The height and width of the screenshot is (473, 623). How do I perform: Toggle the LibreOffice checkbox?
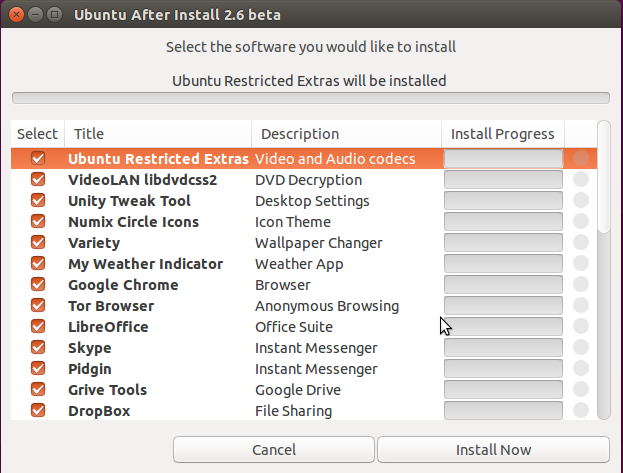click(38, 327)
